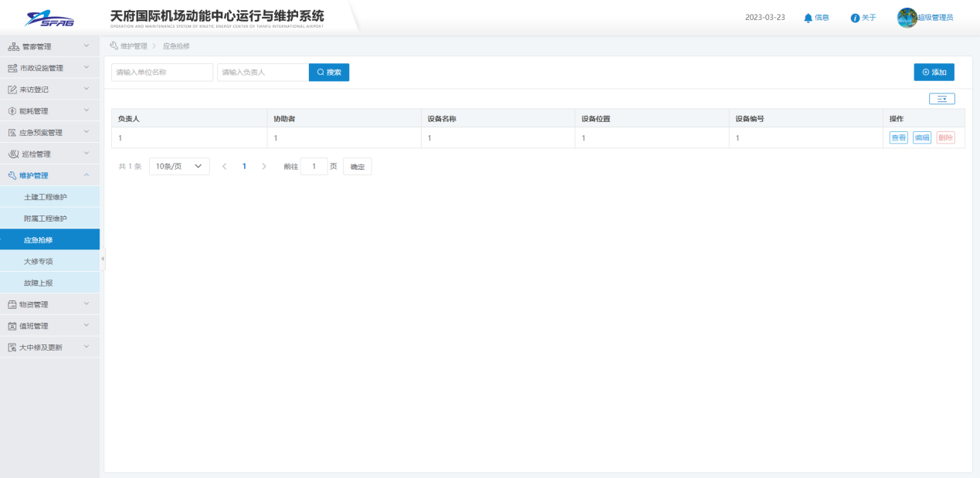The height and width of the screenshot is (478, 980).
Task: Click the super administrator avatar
Action: click(x=907, y=18)
